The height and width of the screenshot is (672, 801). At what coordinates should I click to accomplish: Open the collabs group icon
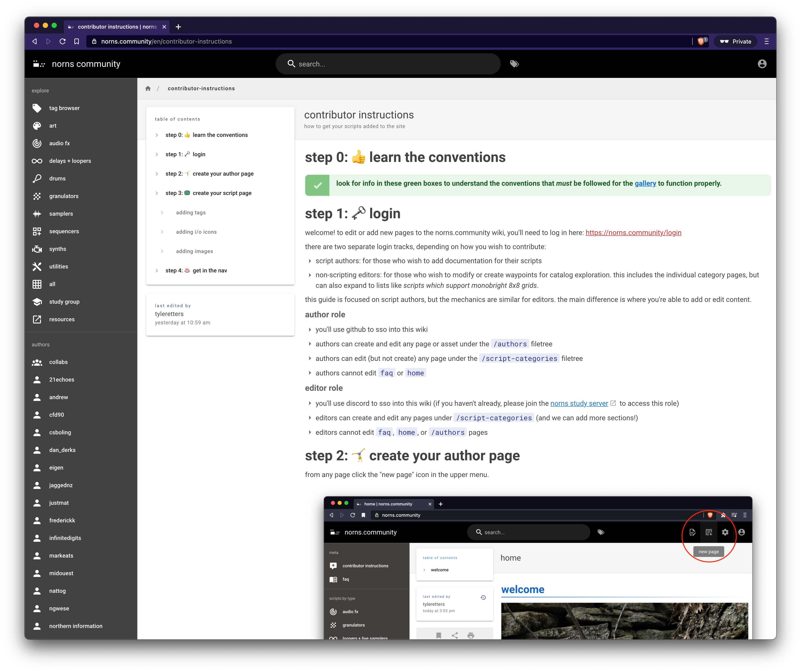(x=37, y=362)
